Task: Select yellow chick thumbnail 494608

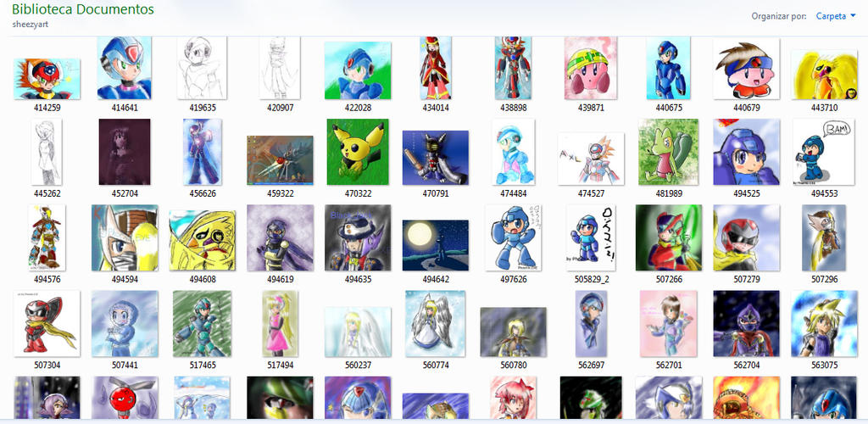Action: tap(202, 241)
